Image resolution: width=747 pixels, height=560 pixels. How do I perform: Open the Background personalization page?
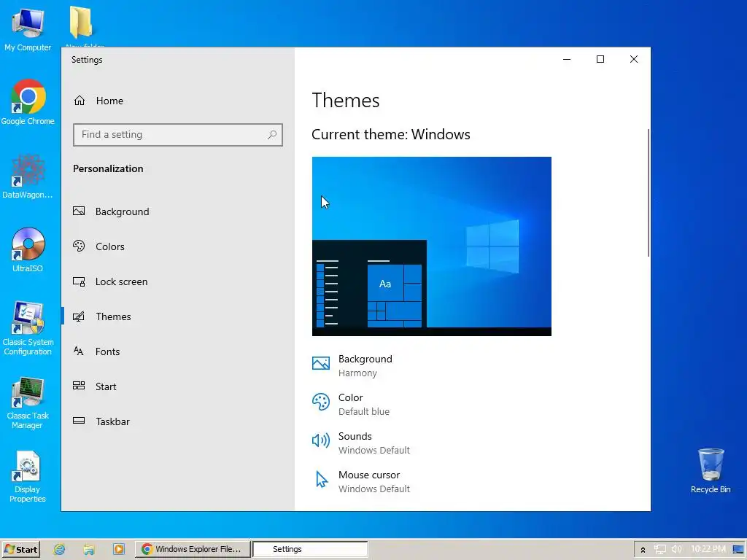point(178,211)
